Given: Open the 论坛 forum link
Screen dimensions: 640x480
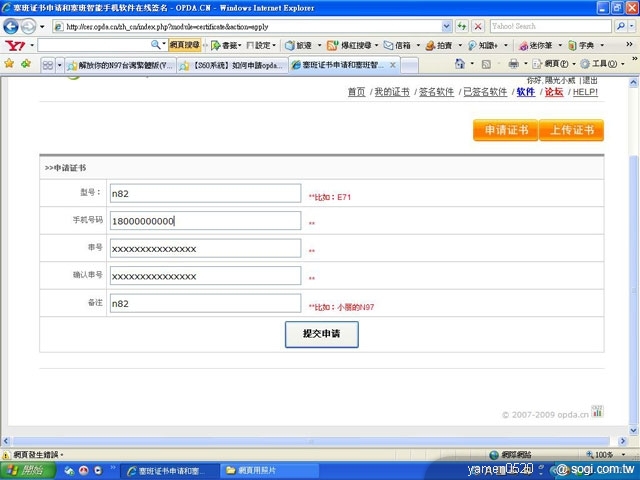Looking at the screenshot, I should click(553, 92).
